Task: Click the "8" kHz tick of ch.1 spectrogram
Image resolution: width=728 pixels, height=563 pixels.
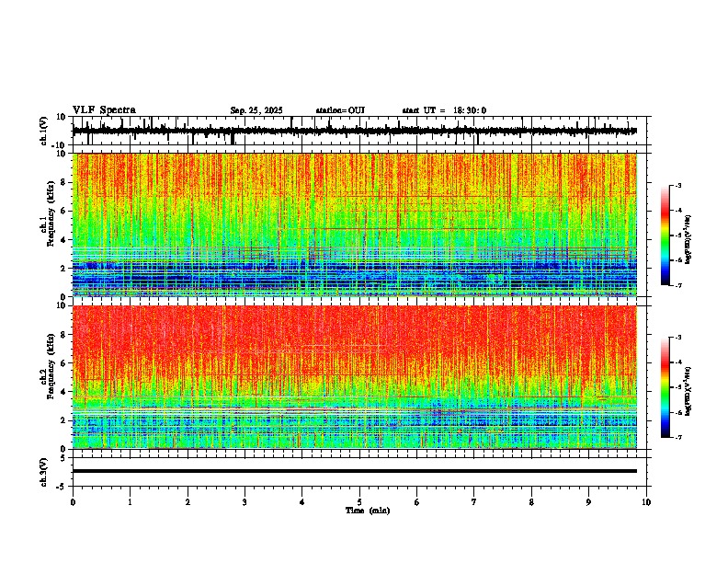Action: 64,182
